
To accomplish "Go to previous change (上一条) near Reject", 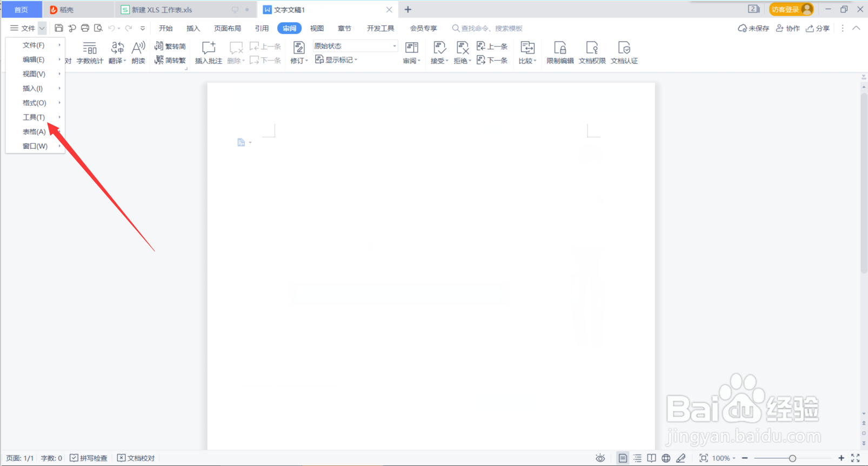I will click(492, 46).
